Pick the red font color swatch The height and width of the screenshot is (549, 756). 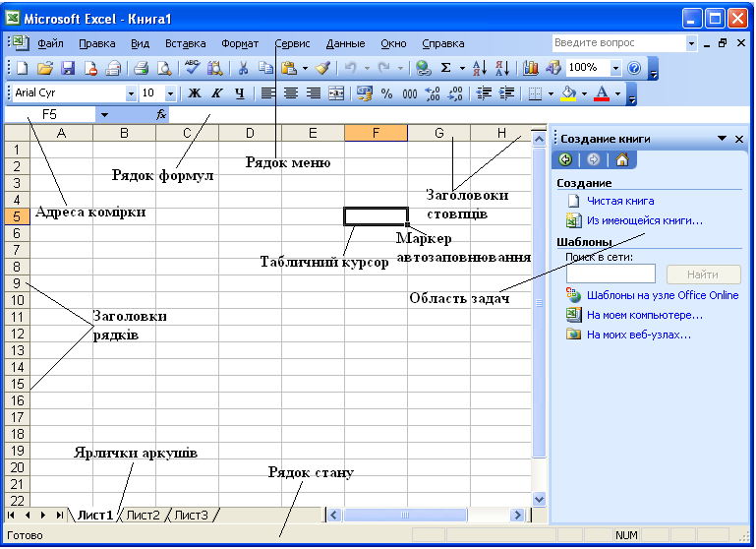click(602, 93)
